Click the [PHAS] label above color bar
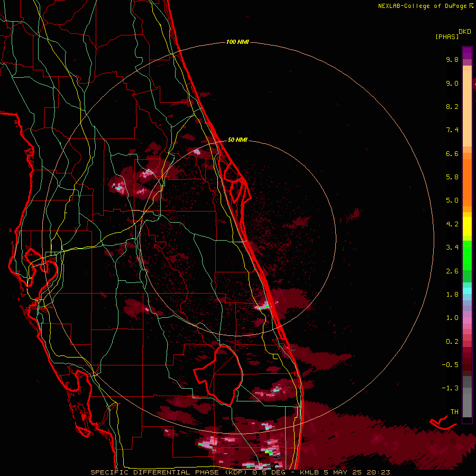This screenshot has width=476, height=476. pyautogui.click(x=447, y=36)
